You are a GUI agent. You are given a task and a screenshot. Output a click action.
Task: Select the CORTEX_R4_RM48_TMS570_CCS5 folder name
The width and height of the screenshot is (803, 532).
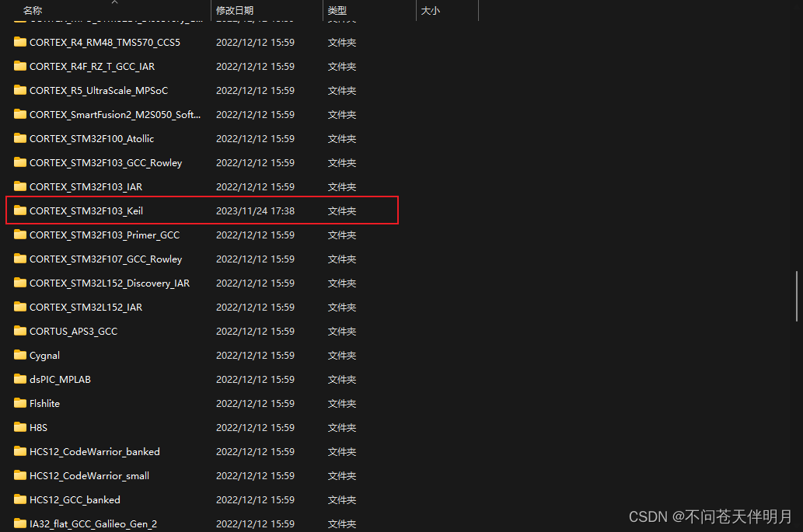point(105,43)
